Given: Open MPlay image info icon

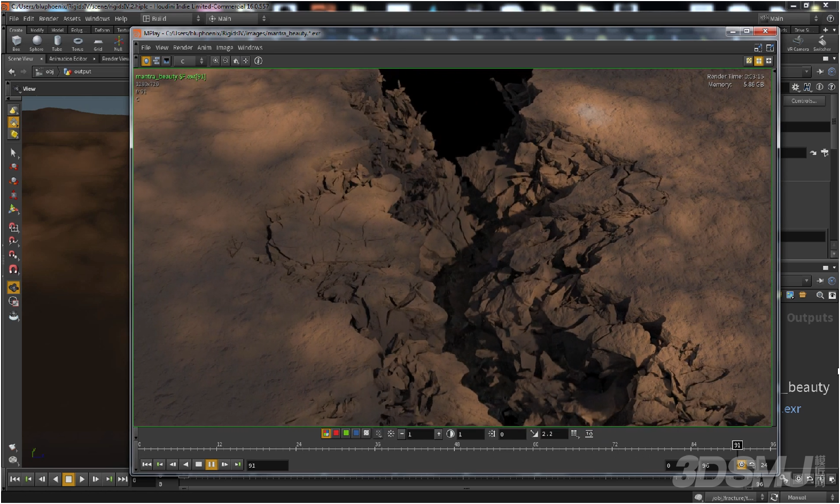Looking at the screenshot, I should [x=259, y=61].
